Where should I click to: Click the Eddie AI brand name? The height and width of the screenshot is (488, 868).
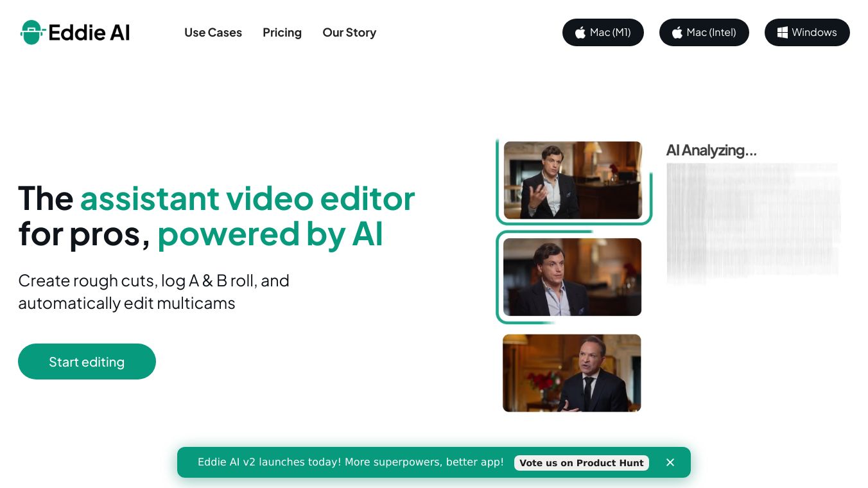point(89,33)
